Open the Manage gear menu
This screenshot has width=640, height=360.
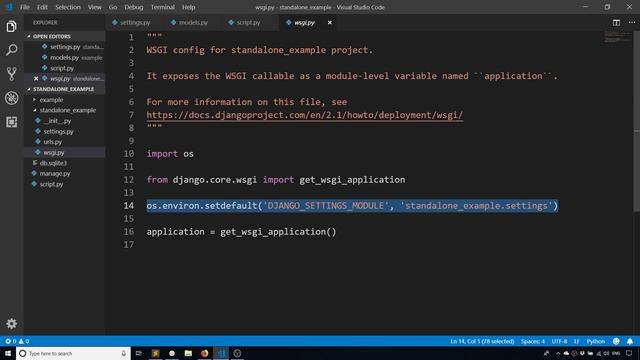(11, 324)
